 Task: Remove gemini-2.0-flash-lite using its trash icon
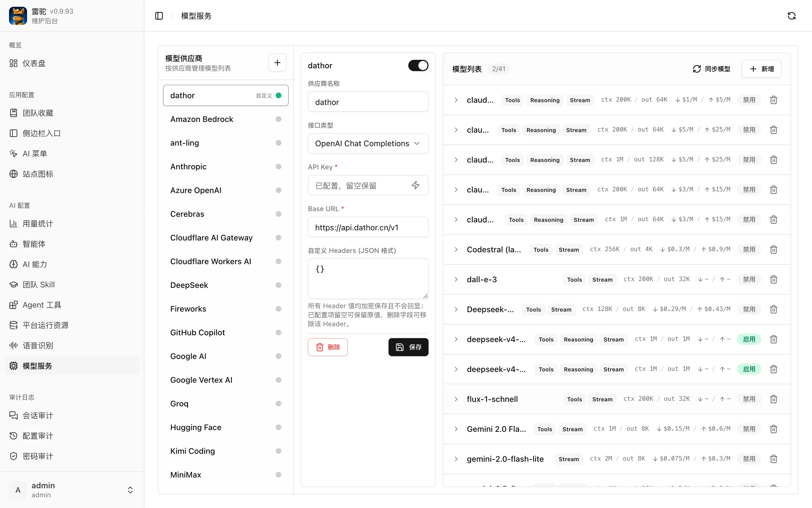click(x=773, y=459)
